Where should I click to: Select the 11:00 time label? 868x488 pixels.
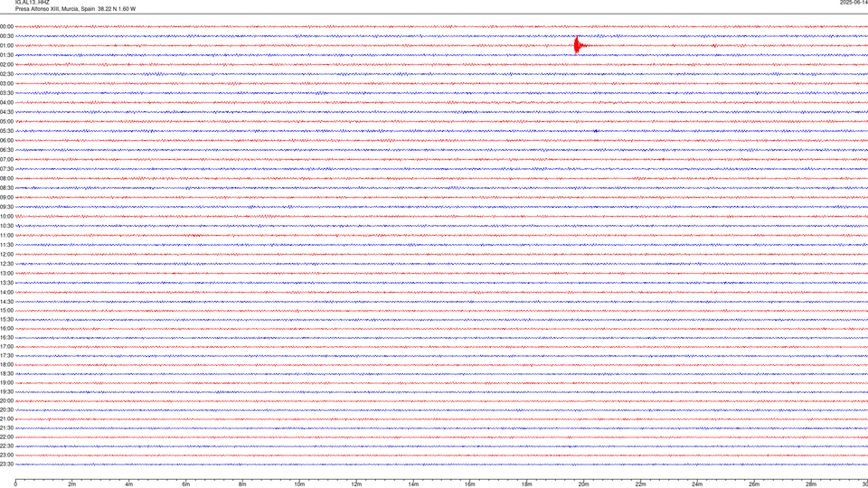point(6,236)
